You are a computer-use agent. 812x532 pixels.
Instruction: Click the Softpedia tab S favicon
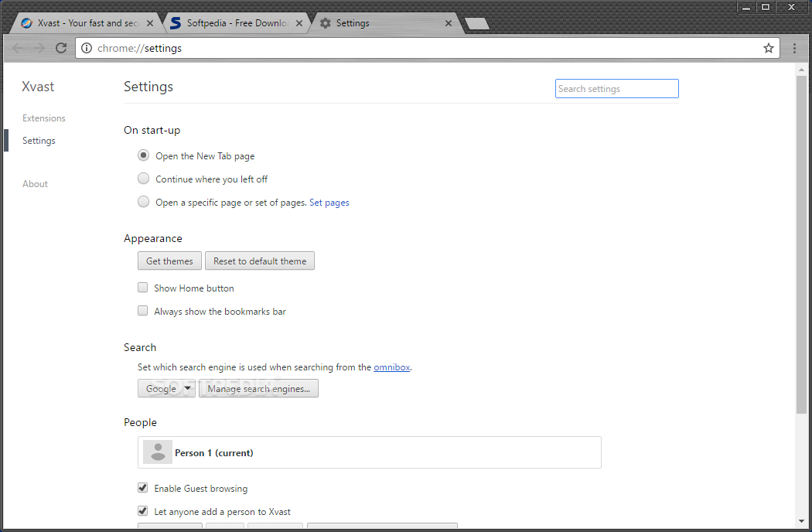click(176, 23)
